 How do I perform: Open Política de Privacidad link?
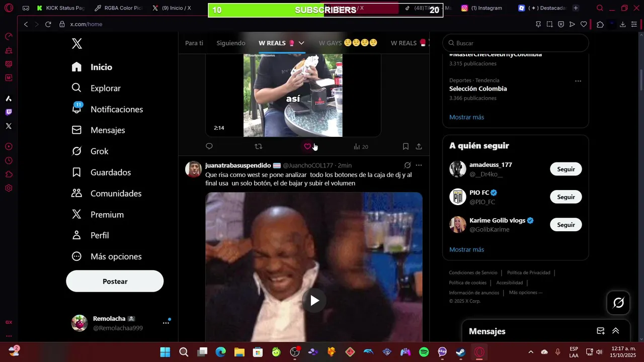(x=528, y=273)
